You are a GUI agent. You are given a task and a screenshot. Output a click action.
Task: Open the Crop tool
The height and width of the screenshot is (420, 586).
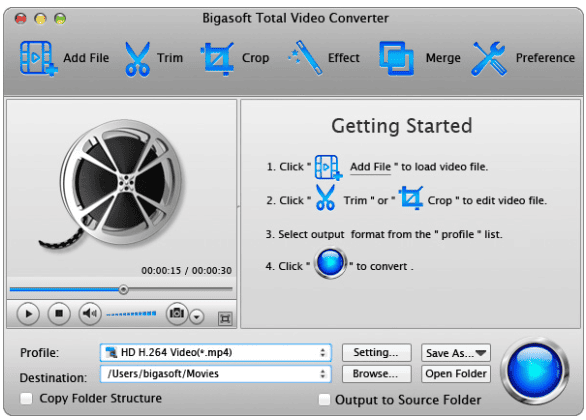pos(217,59)
